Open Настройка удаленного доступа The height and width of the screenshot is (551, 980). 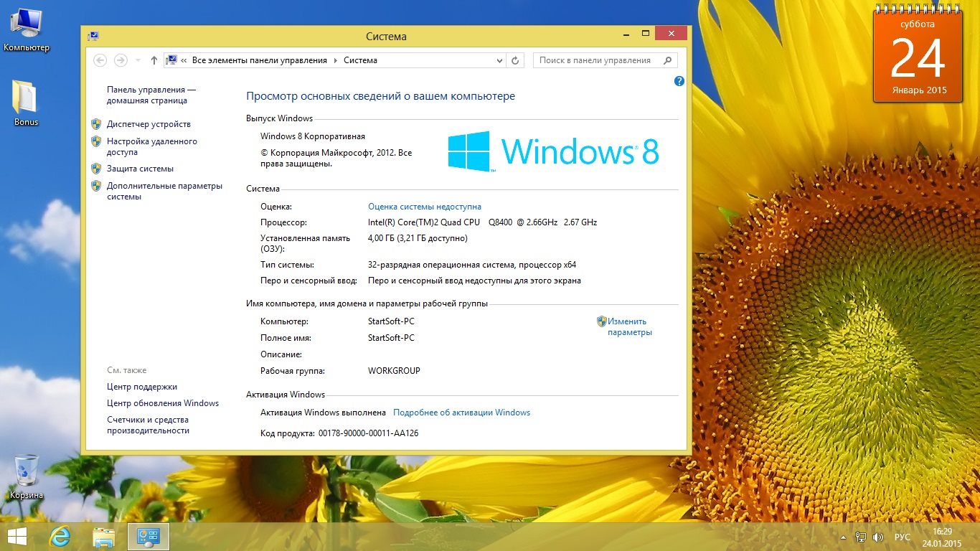(152, 146)
